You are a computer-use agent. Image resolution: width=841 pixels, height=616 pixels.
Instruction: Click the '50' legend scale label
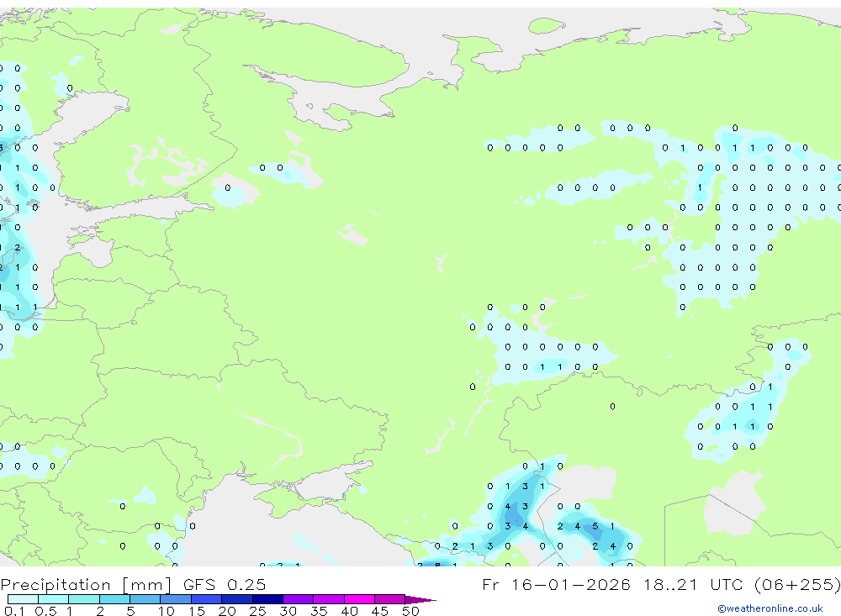pos(410,611)
